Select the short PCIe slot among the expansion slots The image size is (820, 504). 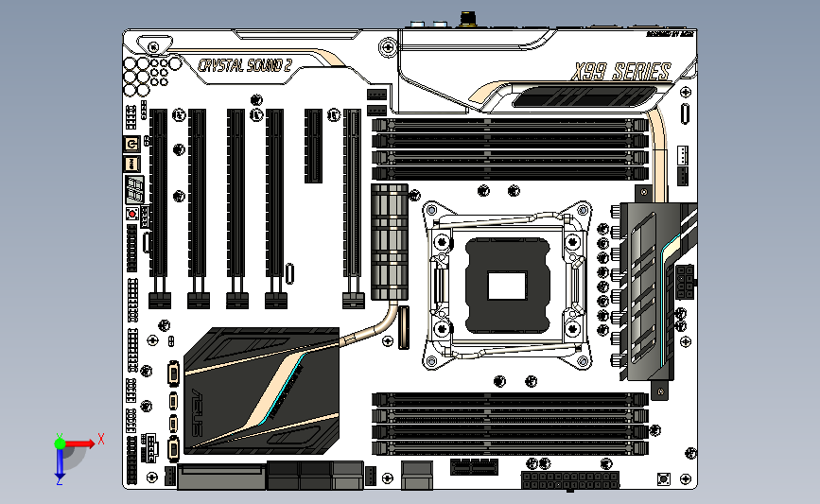[313, 146]
